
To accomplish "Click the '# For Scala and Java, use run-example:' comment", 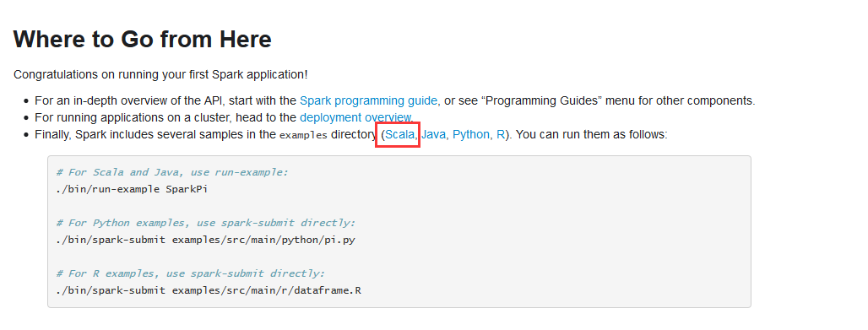I will (172, 172).
